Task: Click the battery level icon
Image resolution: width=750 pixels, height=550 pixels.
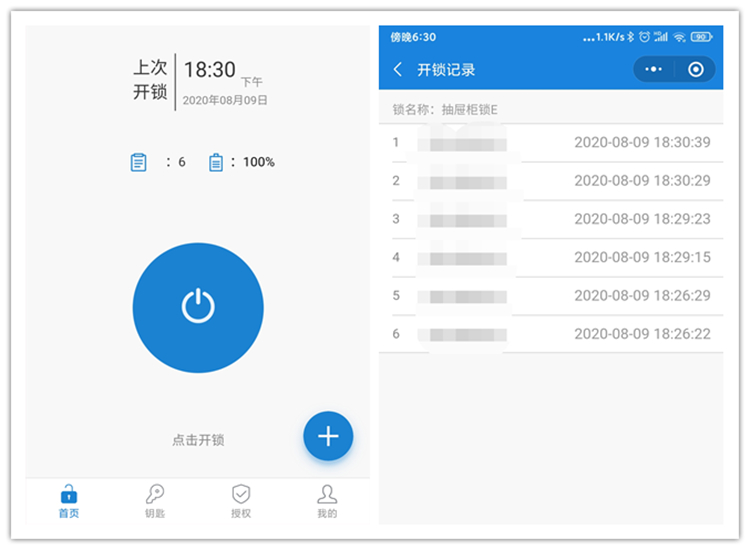Action: (x=216, y=162)
